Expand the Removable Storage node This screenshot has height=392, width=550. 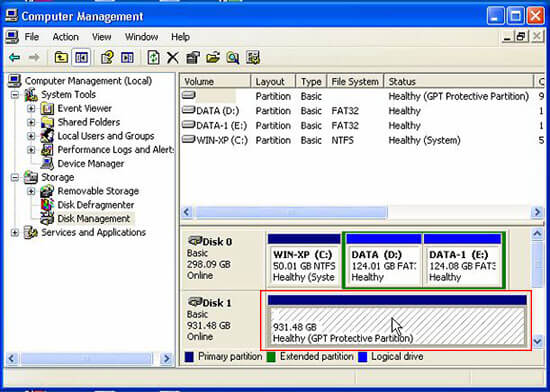(31, 191)
